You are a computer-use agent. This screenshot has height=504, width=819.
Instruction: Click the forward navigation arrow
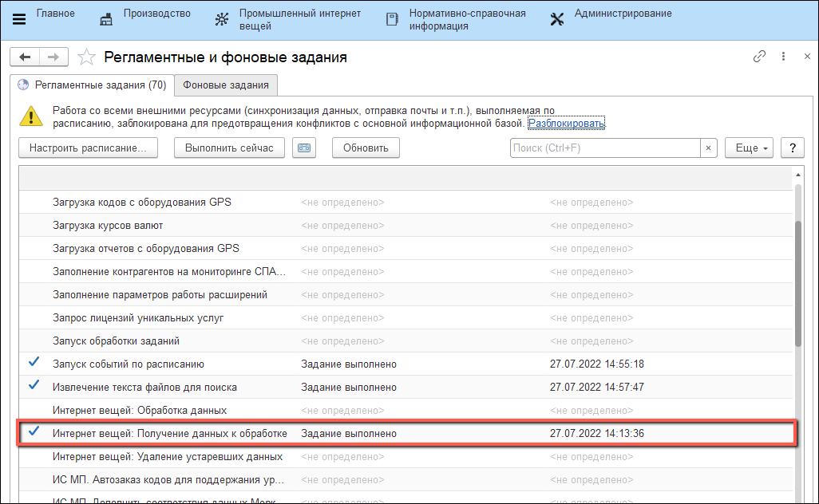53,57
